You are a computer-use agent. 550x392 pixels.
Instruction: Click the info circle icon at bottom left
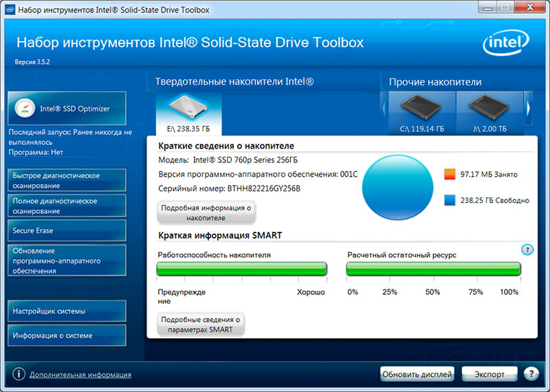coord(19,374)
